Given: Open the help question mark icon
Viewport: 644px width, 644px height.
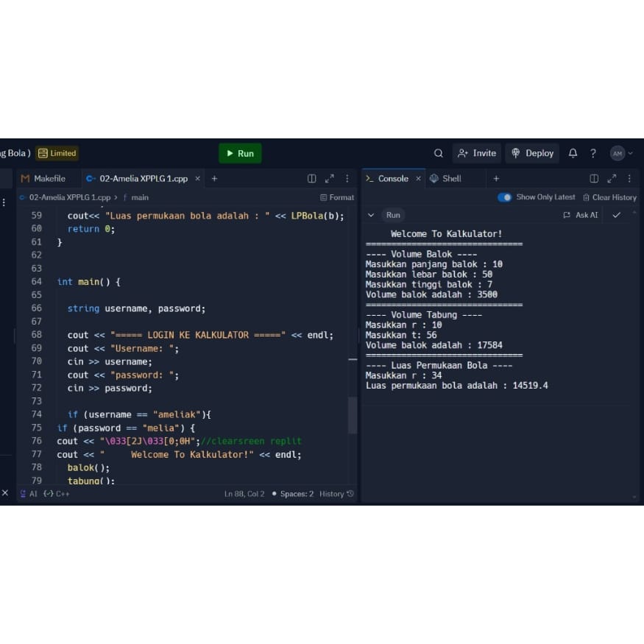Looking at the screenshot, I should click(592, 153).
